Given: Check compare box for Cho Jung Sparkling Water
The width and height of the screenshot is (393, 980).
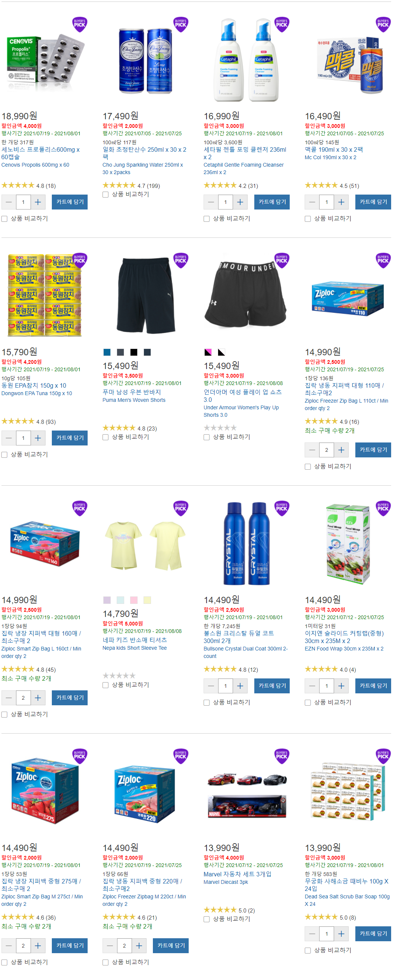Looking at the screenshot, I should pyautogui.click(x=106, y=195).
